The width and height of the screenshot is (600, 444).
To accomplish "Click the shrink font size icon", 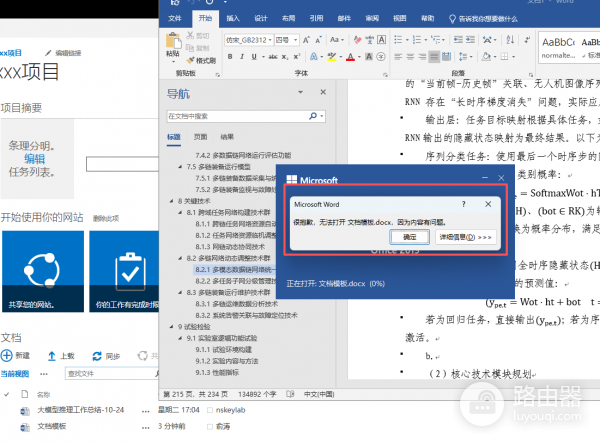I will 318,40.
